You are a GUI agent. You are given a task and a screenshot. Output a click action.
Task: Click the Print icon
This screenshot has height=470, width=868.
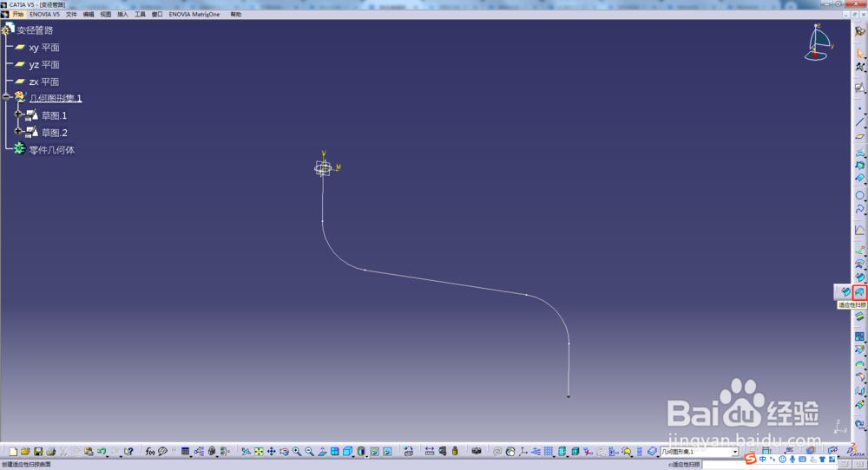click(51, 452)
